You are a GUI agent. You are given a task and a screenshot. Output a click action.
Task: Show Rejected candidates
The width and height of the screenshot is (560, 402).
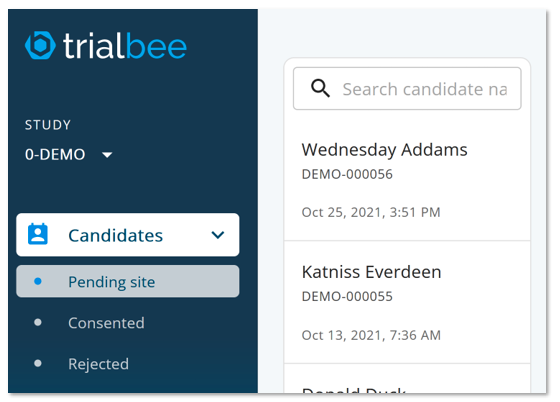pyautogui.click(x=98, y=364)
